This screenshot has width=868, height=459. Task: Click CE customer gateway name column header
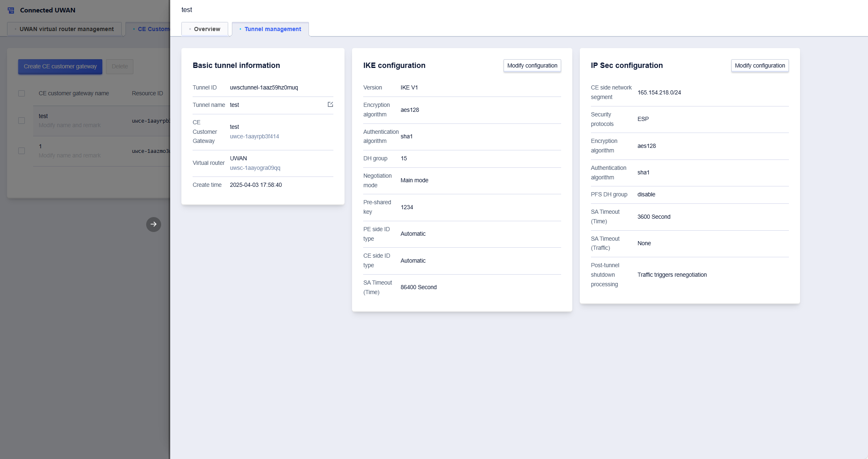click(x=74, y=93)
